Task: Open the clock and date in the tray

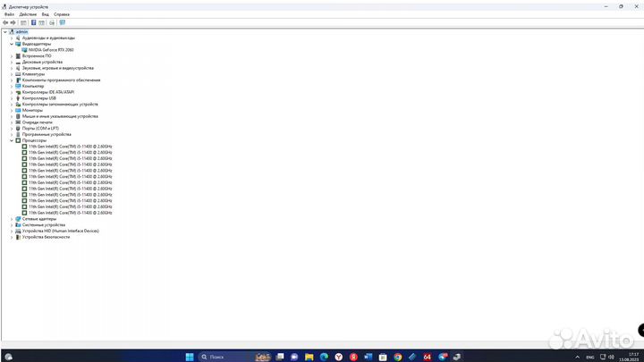Action: pyautogui.click(x=630, y=357)
